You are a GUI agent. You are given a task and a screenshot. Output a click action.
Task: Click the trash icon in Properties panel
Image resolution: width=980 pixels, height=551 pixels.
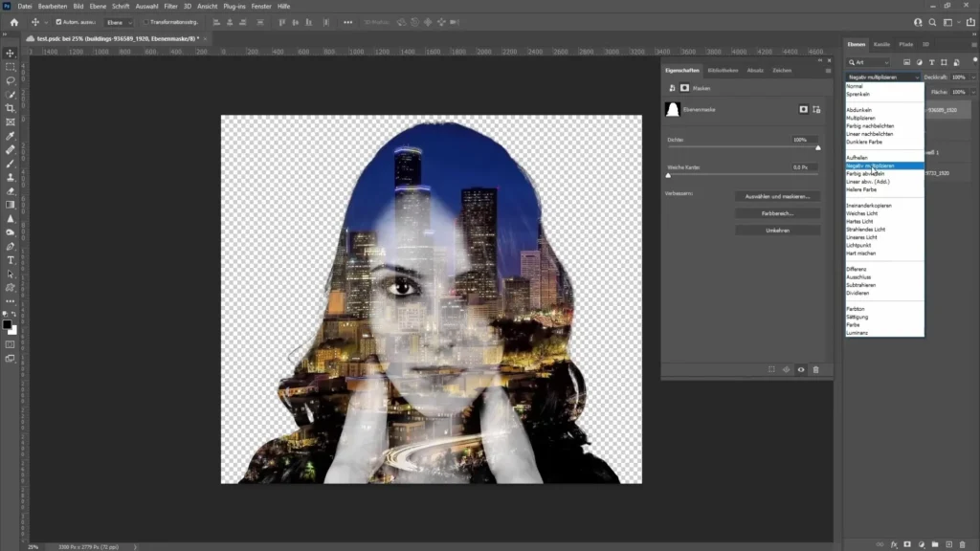pyautogui.click(x=815, y=369)
